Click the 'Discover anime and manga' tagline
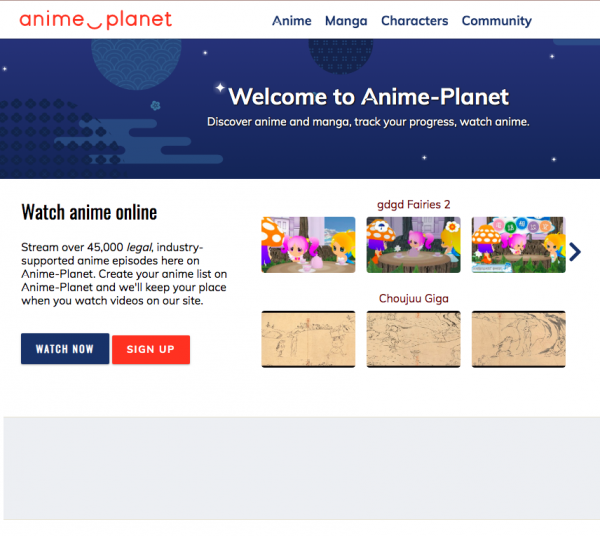 tap(368, 122)
